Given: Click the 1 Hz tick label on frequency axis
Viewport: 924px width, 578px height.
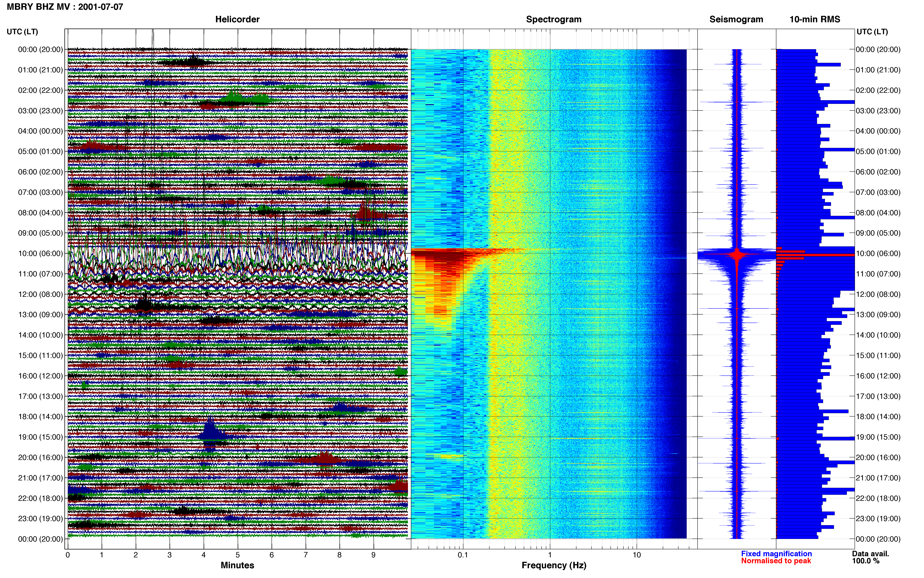Looking at the screenshot, I should click(550, 555).
